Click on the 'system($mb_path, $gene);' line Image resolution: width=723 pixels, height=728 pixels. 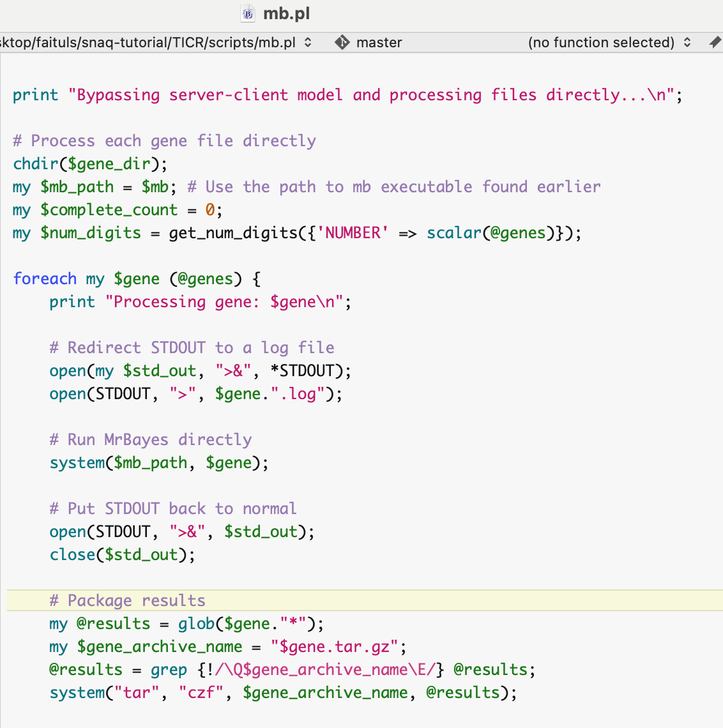pos(159,463)
